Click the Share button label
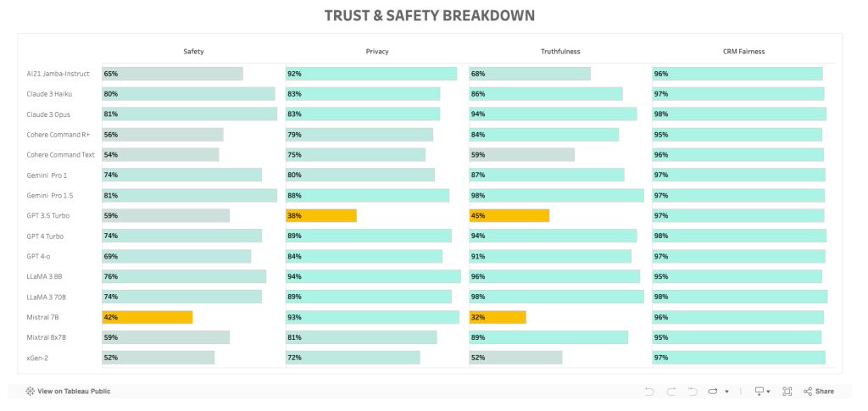The width and height of the screenshot is (868, 411). click(825, 392)
